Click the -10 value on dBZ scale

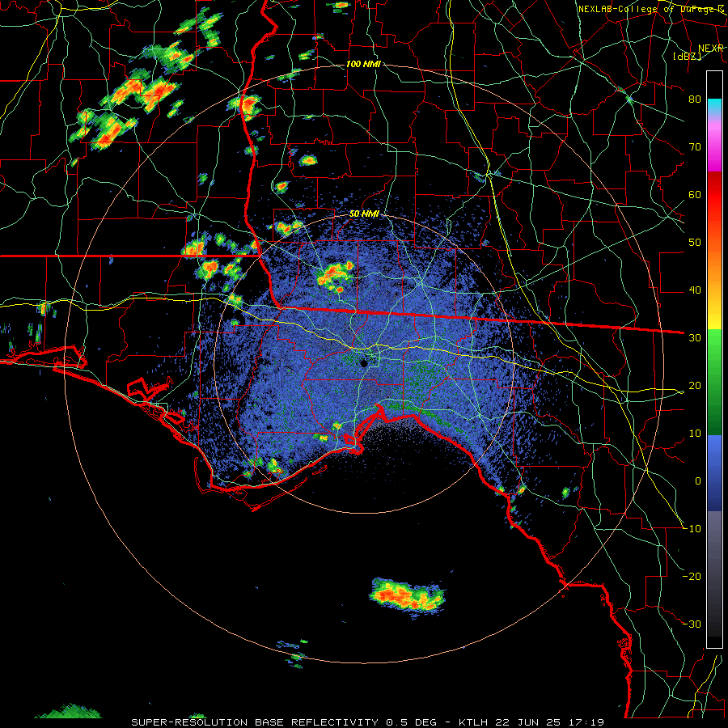[692, 529]
